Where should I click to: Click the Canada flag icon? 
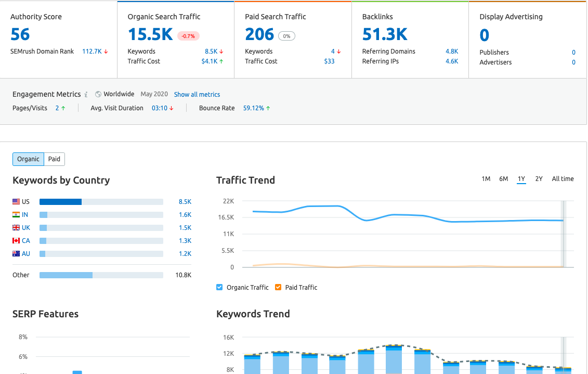pos(16,241)
